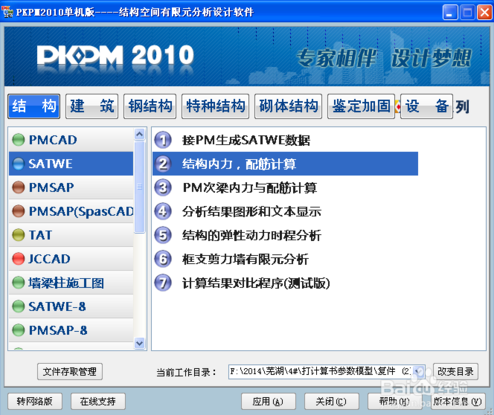This screenshot has height=415, width=494.
Task: Click the brown ball icon beside PMSAP
Action: click(18, 187)
